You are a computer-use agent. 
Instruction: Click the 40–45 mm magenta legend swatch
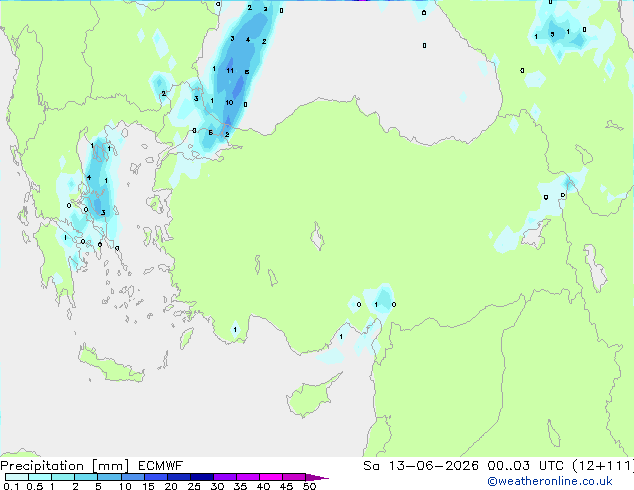pyautogui.click(x=271, y=477)
